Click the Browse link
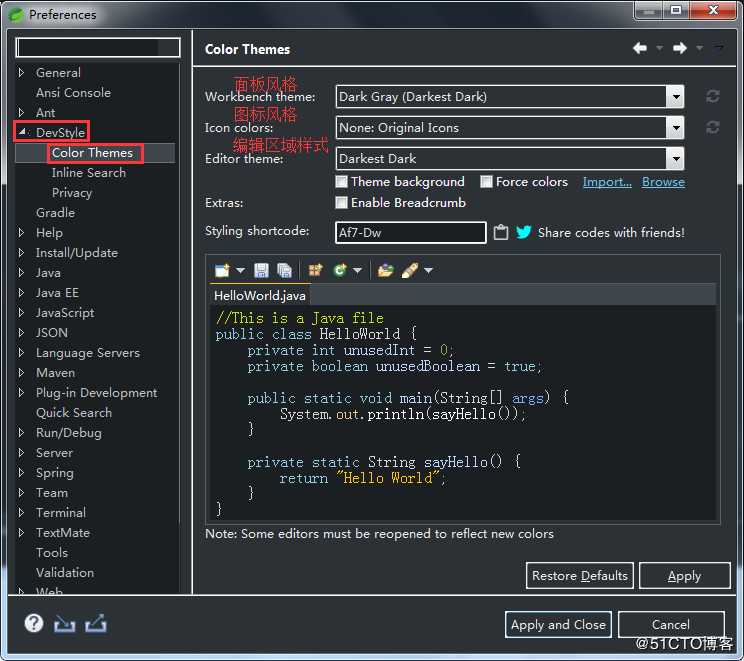 pos(663,182)
